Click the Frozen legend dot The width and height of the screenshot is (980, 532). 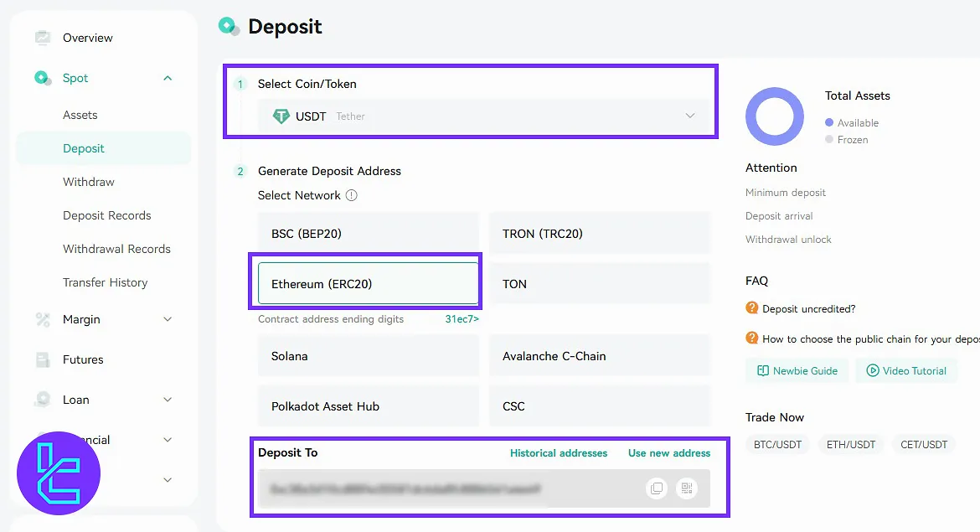pos(829,139)
